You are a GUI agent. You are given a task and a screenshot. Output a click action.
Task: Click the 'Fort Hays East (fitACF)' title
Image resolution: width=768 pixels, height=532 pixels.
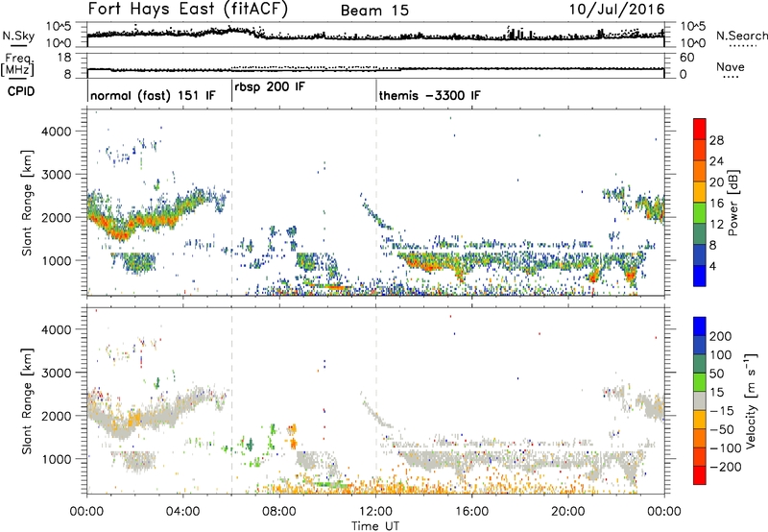pos(187,9)
